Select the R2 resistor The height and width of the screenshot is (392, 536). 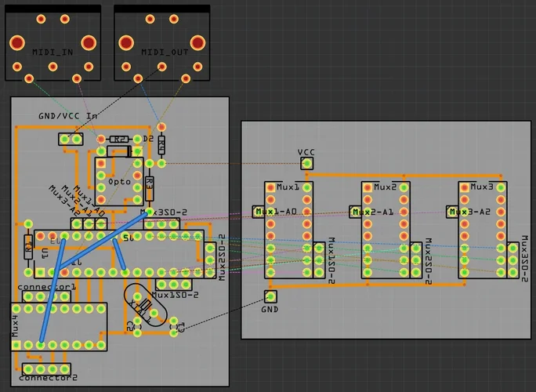coord(119,139)
